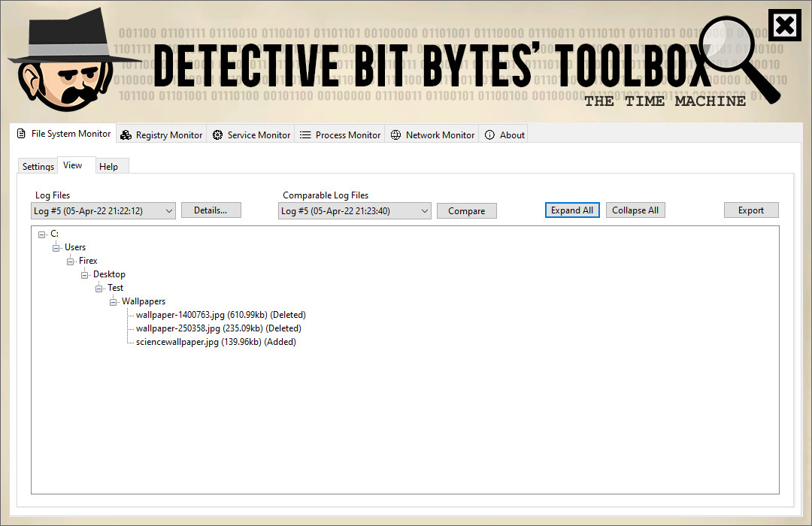Click the Service Monitor gear icon
This screenshot has height=526, width=812.
[218, 135]
